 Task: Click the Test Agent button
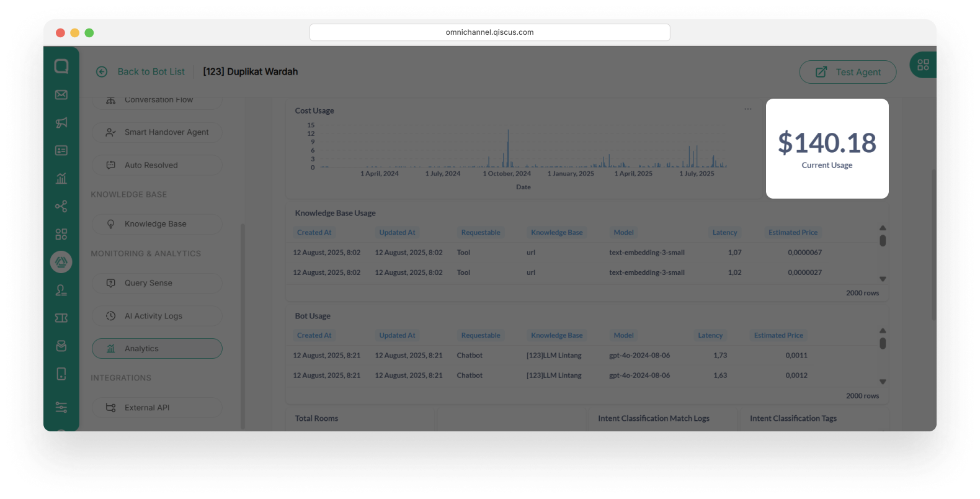point(847,72)
